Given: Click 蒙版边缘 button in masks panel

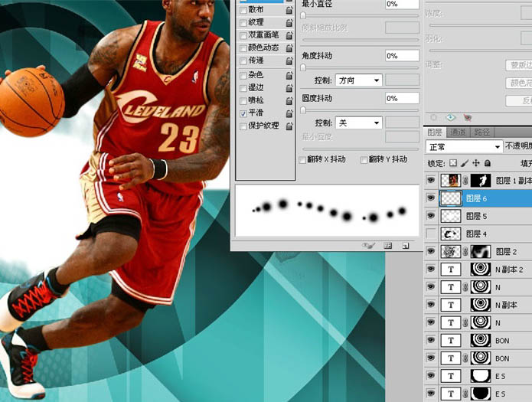Looking at the screenshot, I should coord(519,65).
